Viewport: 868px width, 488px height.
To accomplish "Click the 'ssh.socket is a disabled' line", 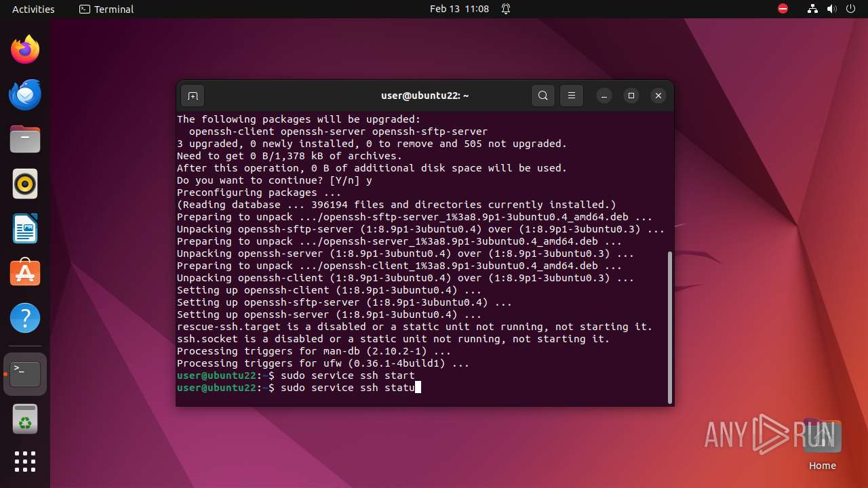I will [x=393, y=339].
